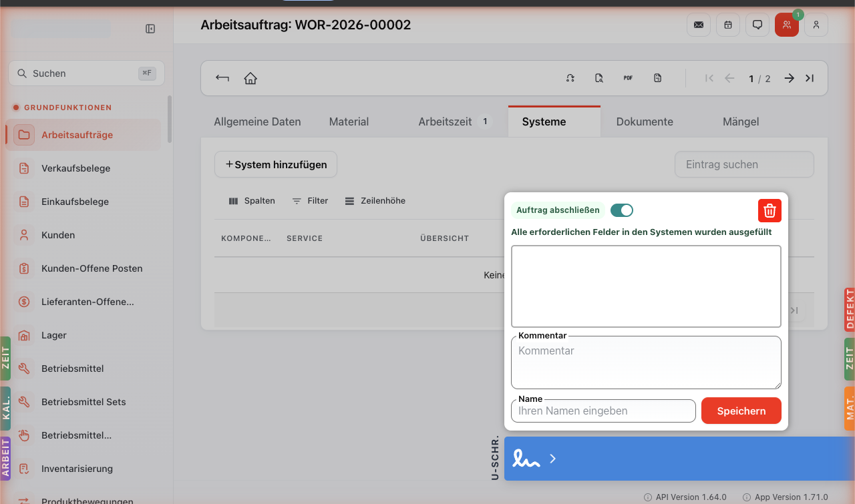Click the Kunden person icon
Image resolution: width=855 pixels, height=504 pixels.
24,235
